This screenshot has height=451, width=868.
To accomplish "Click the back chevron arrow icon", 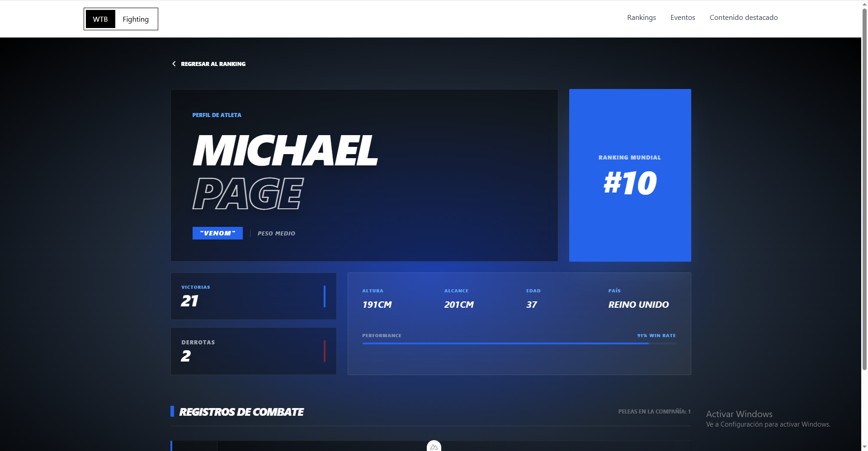I will [x=174, y=64].
